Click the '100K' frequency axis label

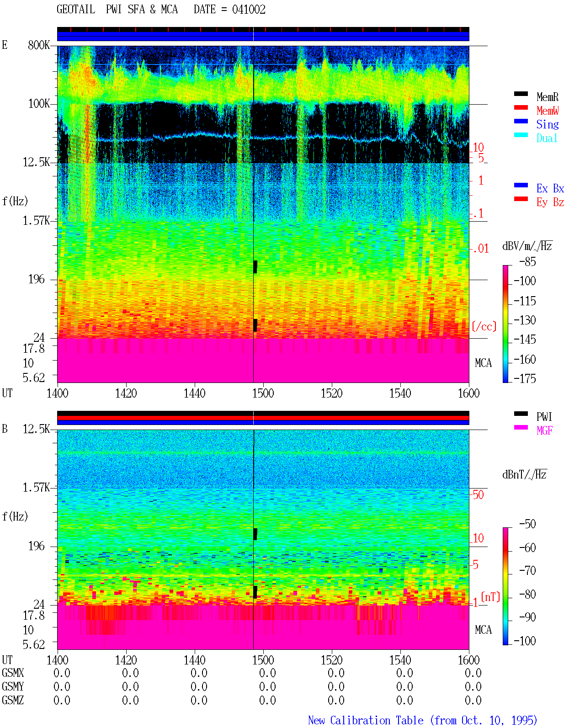click(39, 104)
